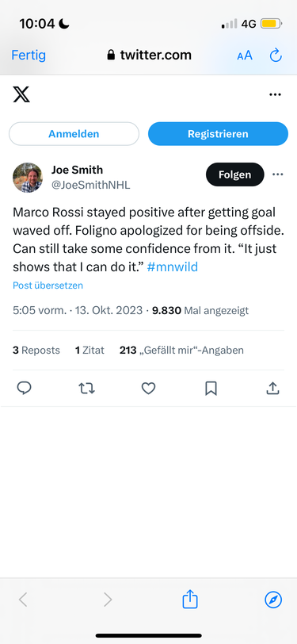Screen dimensions: 297x644
Task: Go forward with browser forward arrow
Action: (108, 600)
